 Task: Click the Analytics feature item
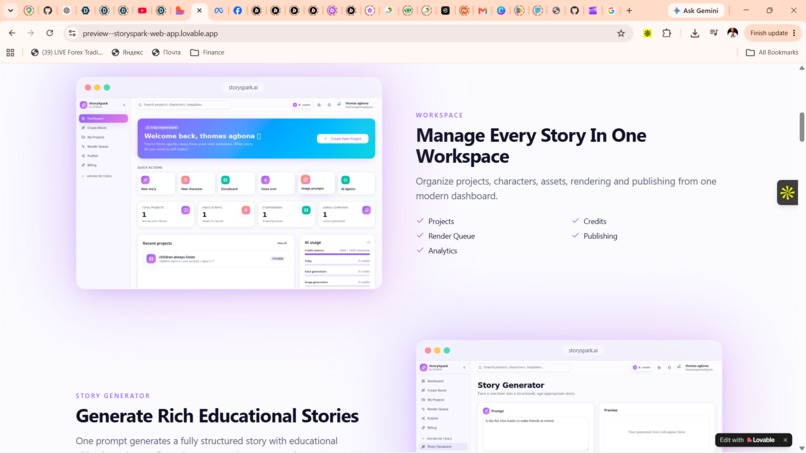coord(436,251)
